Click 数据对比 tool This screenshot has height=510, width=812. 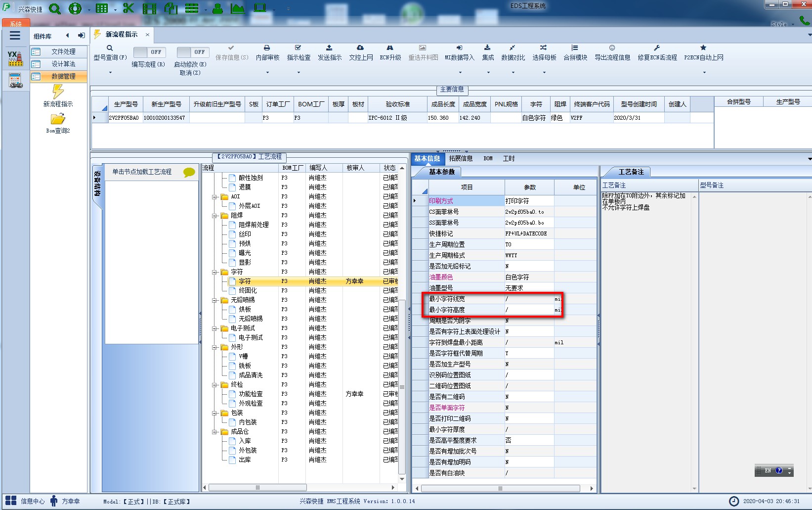(x=513, y=53)
